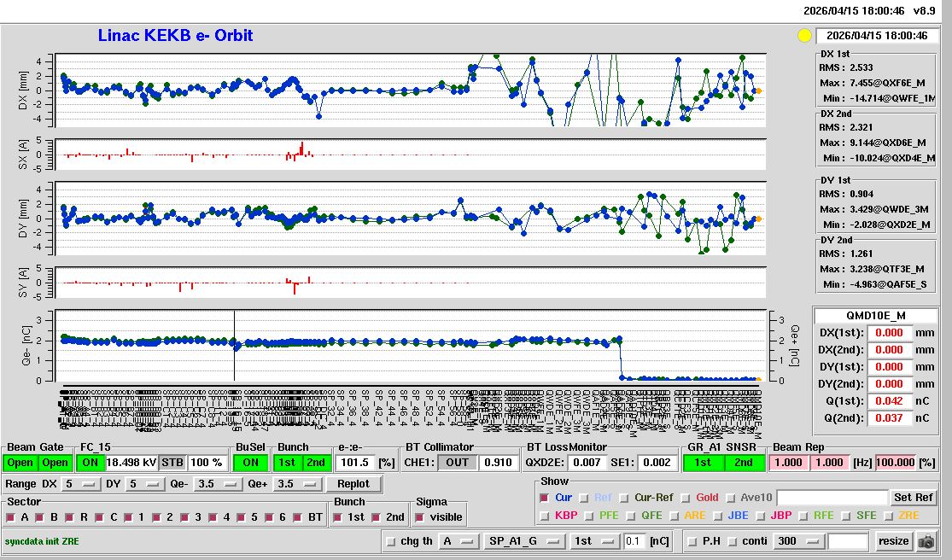Click the FC_15 STB status indicator
952x560 pixels.
[x=172, y=463]
